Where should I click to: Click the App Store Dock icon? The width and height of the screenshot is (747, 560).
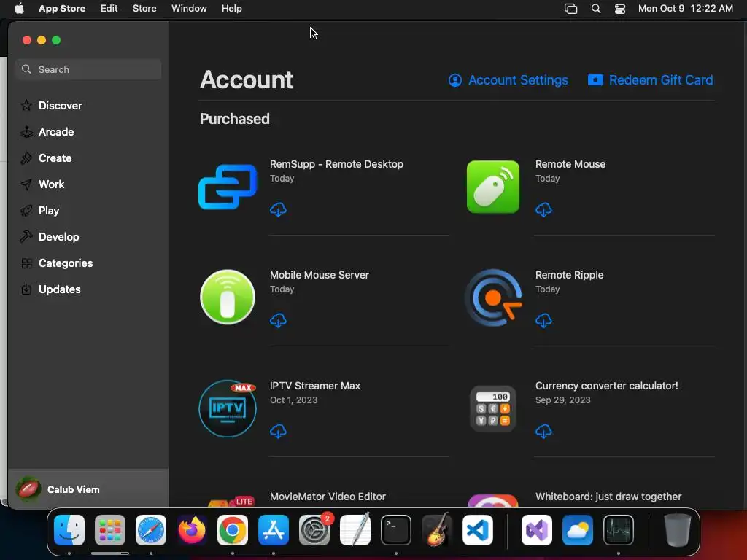[x=274, y=530]
